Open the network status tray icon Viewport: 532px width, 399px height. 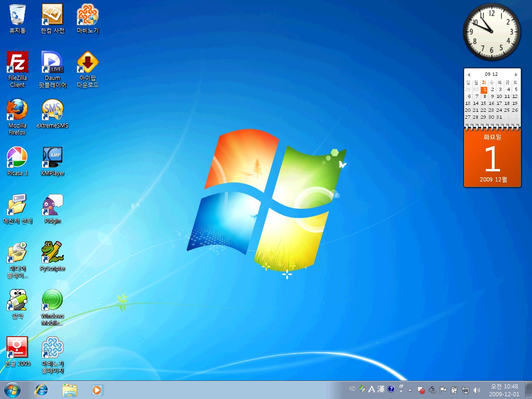click(x=465, y=390)
